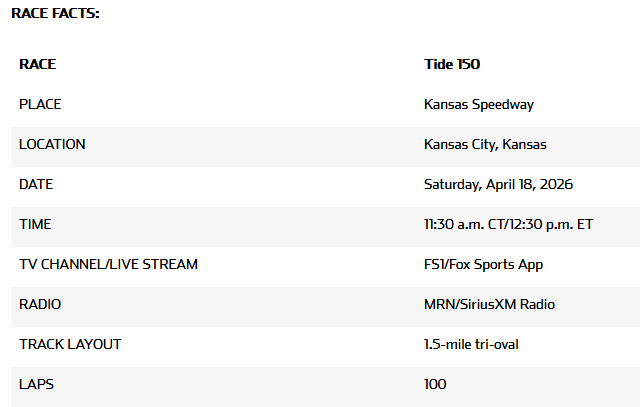Select the TRACK LAYOUT label
This screenshot has height=407, width=640.
tap(70, 344)
